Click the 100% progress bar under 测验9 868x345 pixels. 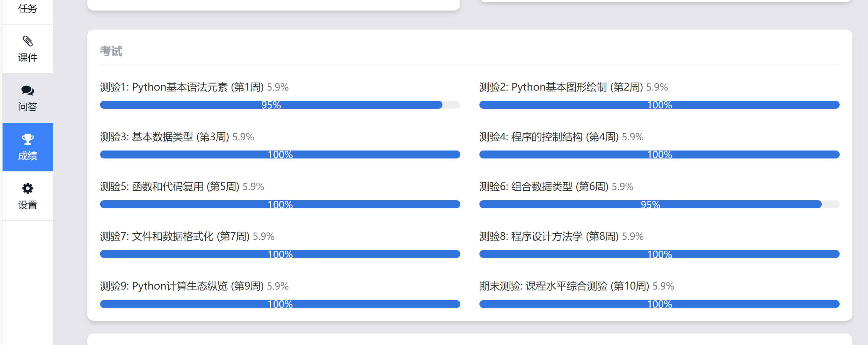pos(280,304)
